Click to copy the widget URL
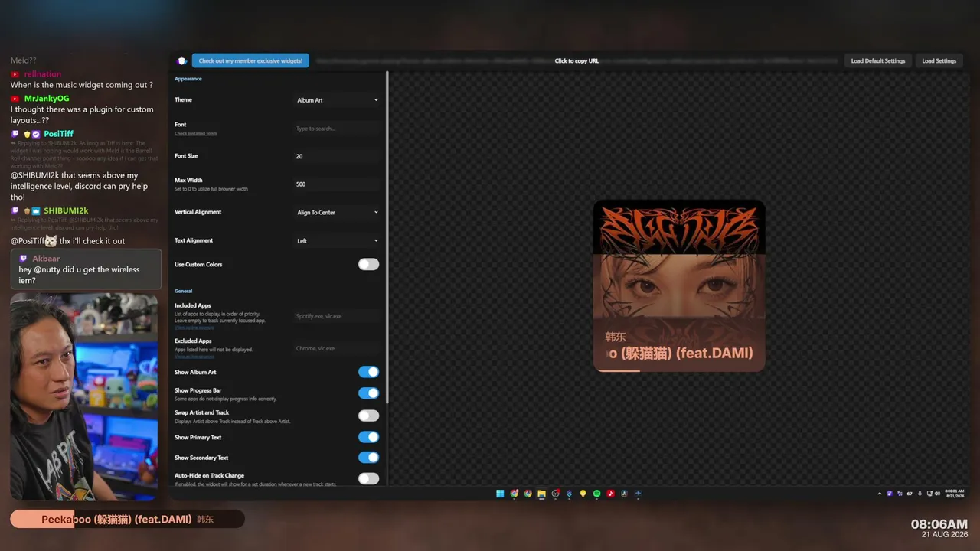980x551 pixels. pyautogui.click(x=577, y=60)
